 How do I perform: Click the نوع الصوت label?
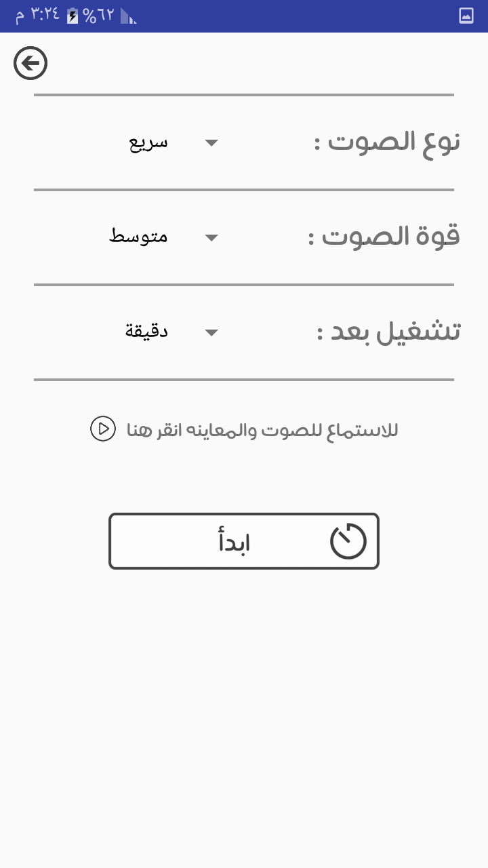pos(388,142)
